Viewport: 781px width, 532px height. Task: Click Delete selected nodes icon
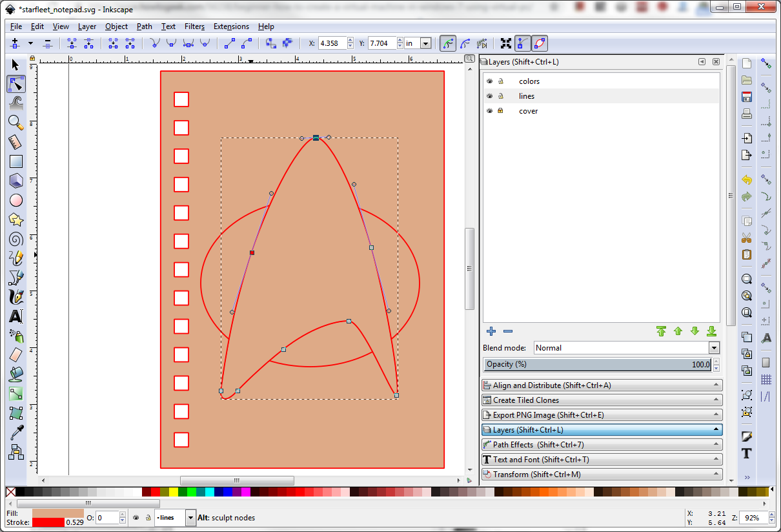pos(48,43)
